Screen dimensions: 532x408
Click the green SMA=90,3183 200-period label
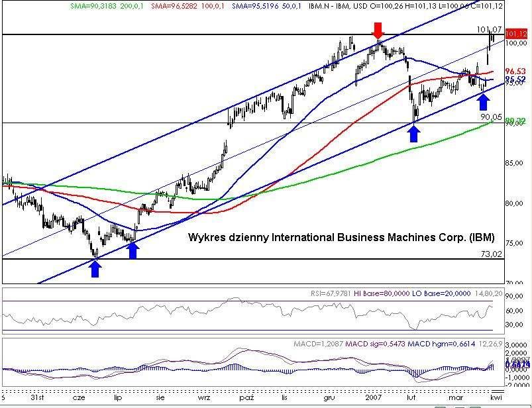[107, 6]
